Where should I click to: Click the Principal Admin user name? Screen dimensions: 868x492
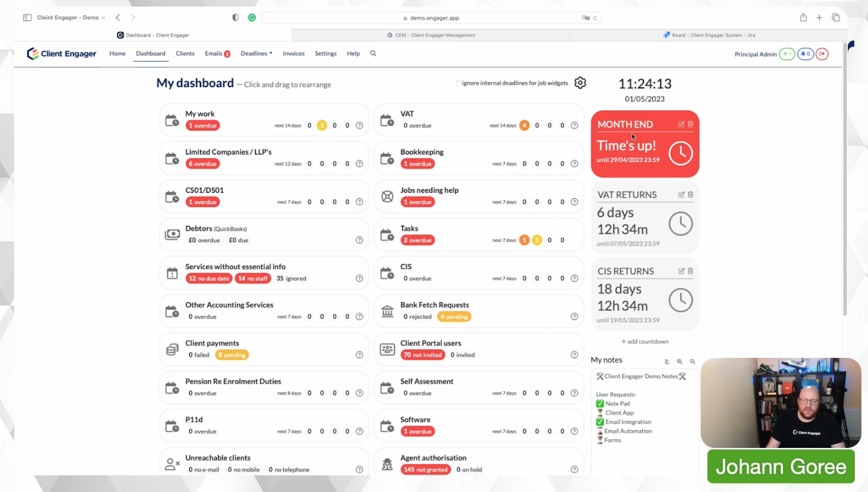[756, 54]
